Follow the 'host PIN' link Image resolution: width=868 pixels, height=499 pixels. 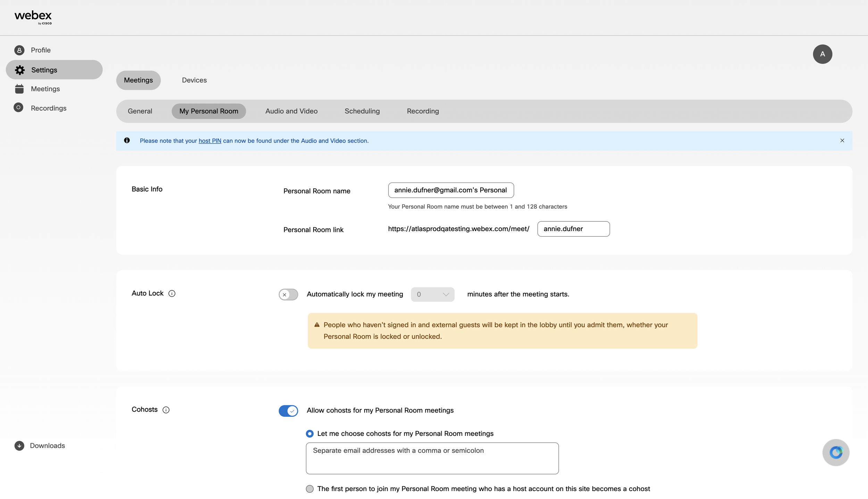point(210,141)
